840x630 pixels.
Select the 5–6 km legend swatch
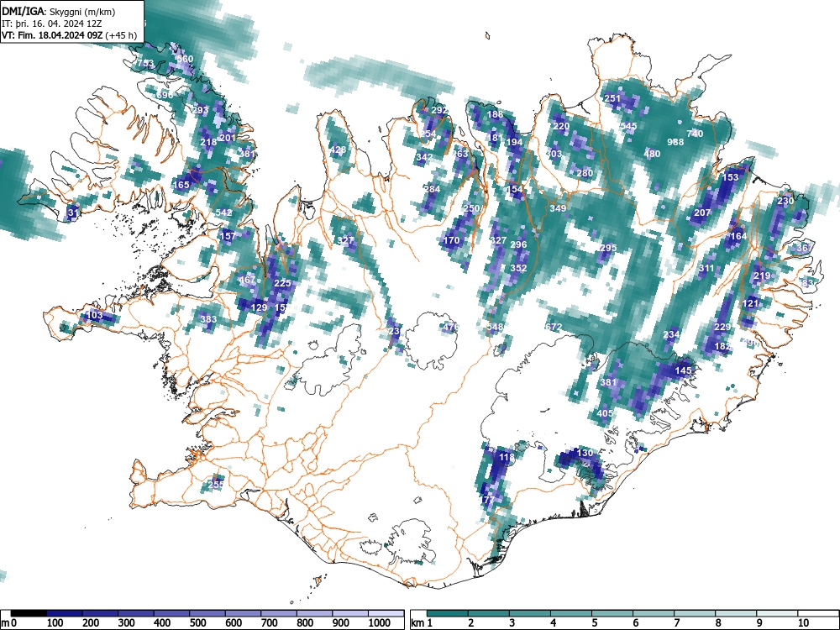click(x=612, y=613)
